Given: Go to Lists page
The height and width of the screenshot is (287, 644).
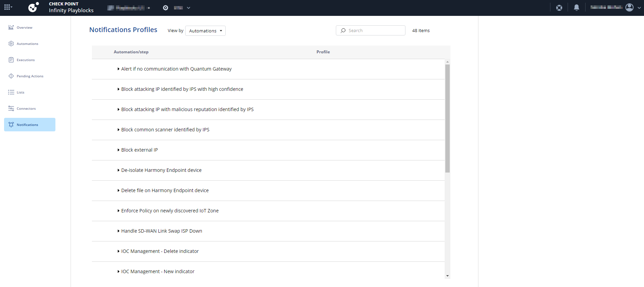Looking at the screenshot, I should [x=21, y=93].
